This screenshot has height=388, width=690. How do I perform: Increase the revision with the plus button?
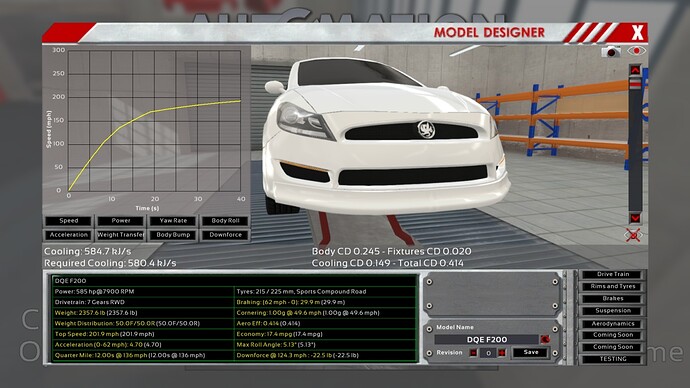502,353
